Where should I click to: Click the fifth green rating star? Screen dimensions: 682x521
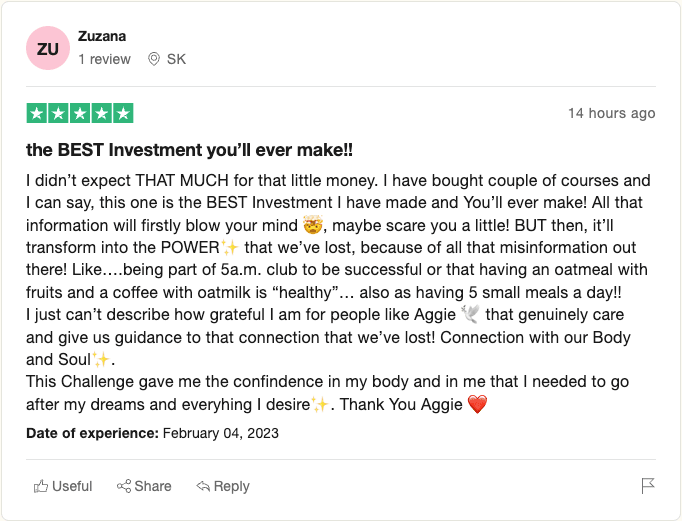point(122,113)
